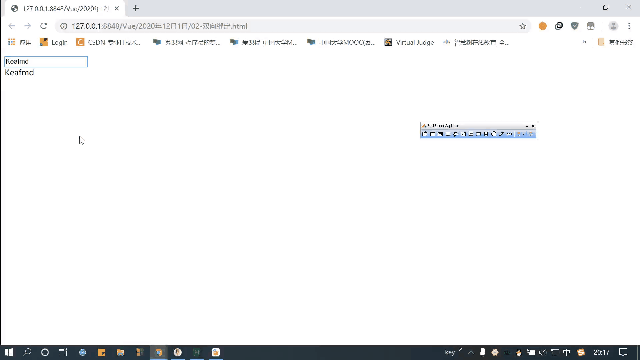
Task: Open the CSDN bookmark
Action: coord(109,42)
